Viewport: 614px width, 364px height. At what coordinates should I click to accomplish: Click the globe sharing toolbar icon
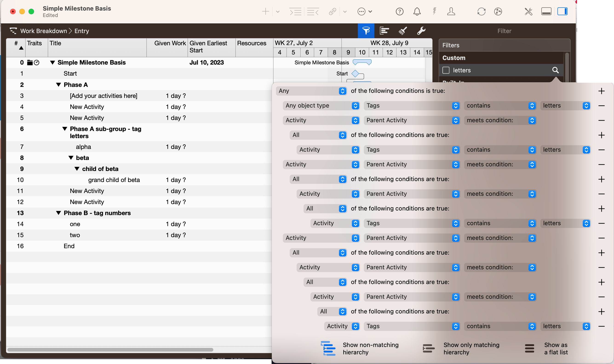click(498, 11)
